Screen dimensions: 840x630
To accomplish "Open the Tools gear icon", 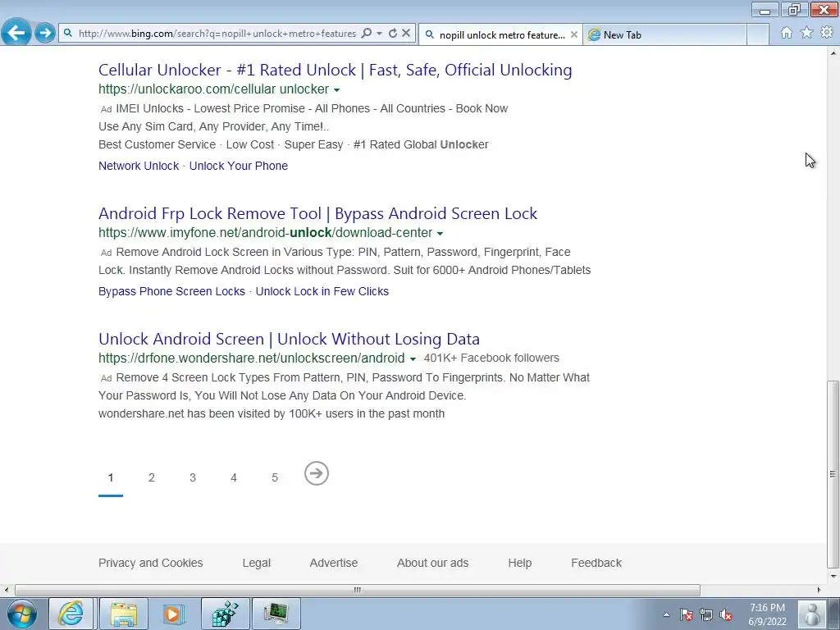I will tap(827, 33).
